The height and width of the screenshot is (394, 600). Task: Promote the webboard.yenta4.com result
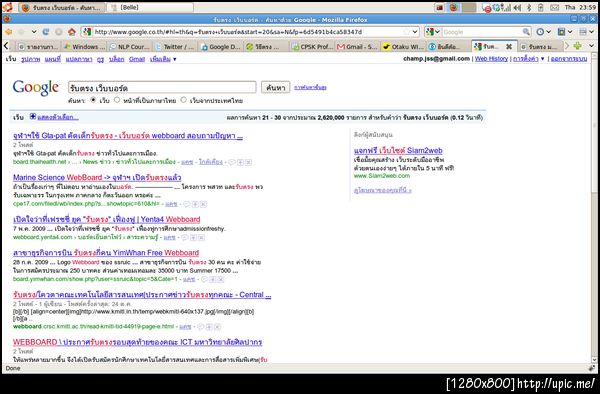point(194,238)
